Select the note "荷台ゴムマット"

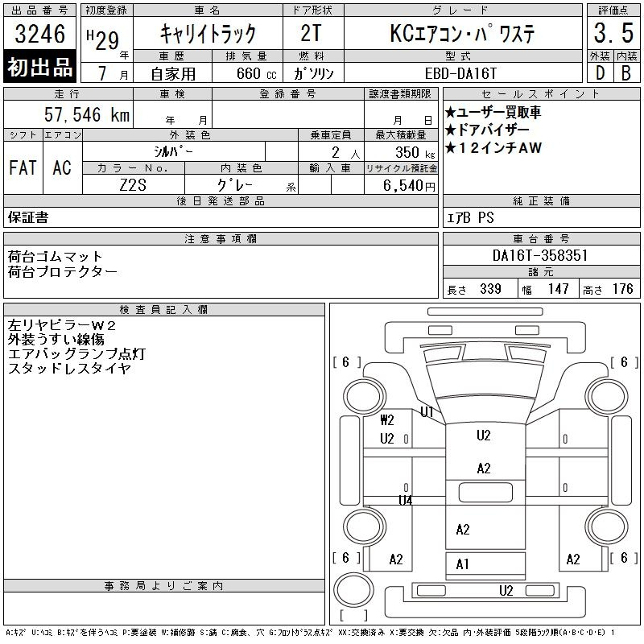(55, 257)
